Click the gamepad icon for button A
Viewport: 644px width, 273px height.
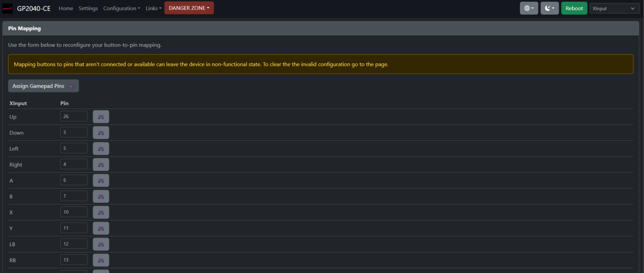pyautogui.click(x=101, y=181)
